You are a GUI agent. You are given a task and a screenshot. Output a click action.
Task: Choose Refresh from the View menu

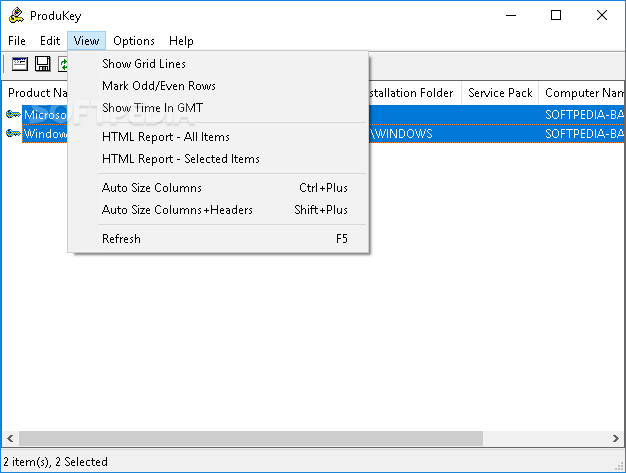pyautogui.click(x=218, y=239)
